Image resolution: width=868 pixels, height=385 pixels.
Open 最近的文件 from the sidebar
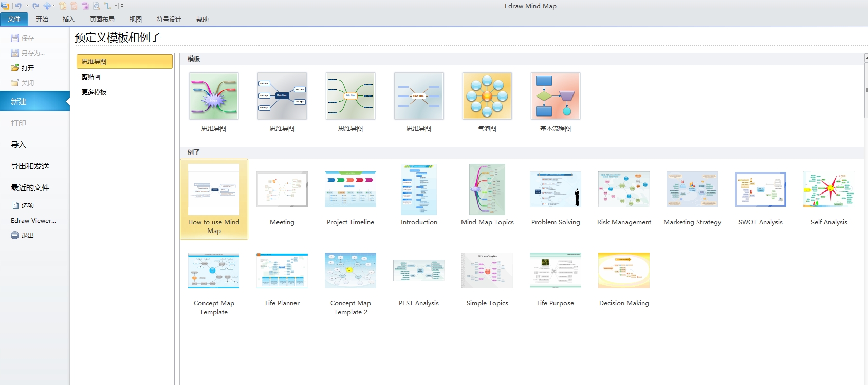coord(30,188)
